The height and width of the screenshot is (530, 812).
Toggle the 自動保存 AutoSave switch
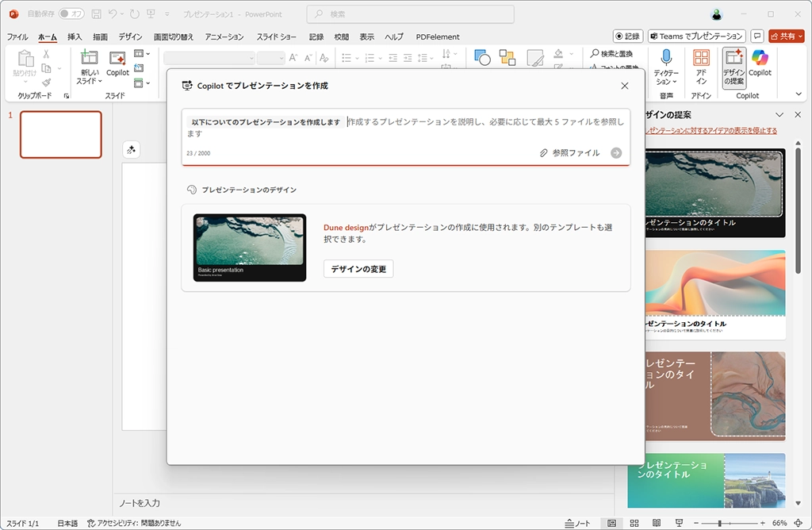click(71, 14)
